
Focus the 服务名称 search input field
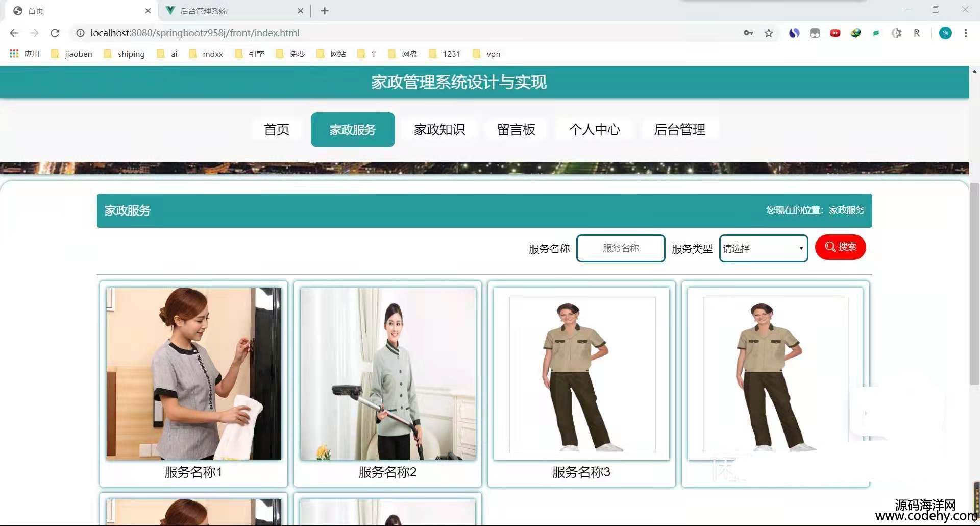621,248
